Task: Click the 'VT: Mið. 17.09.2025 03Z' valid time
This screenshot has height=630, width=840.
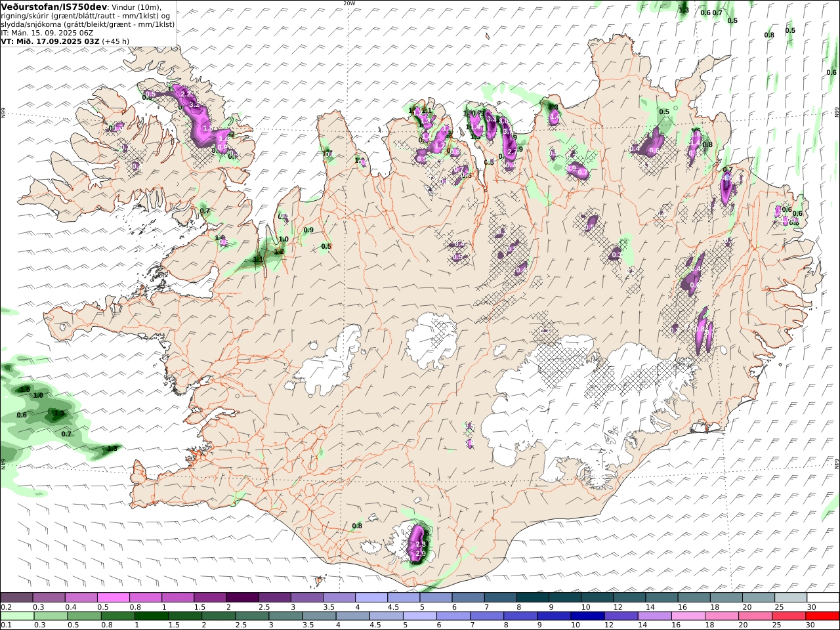Action: tap(50, 41)
